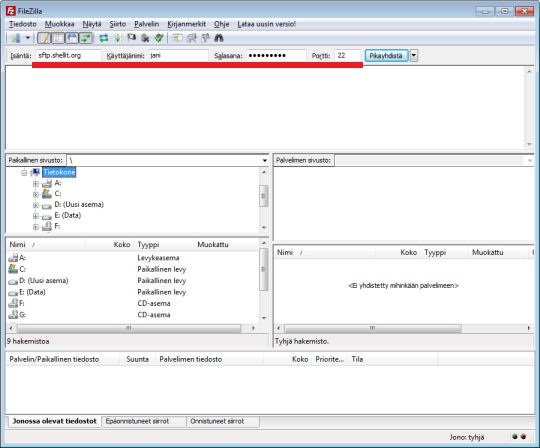The image size is (540, 448).
Task: Toggle the remote directory tree view
Action: point(72,38)
